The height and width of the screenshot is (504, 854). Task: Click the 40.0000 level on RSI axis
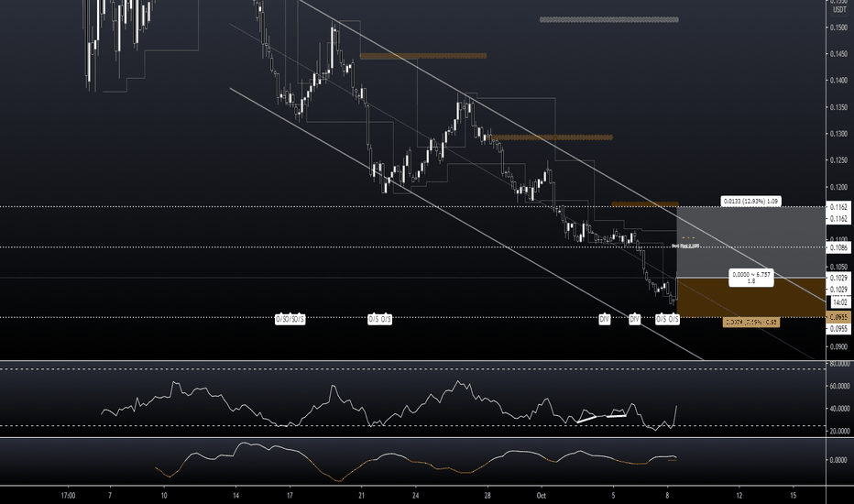(x=839, y=409)
